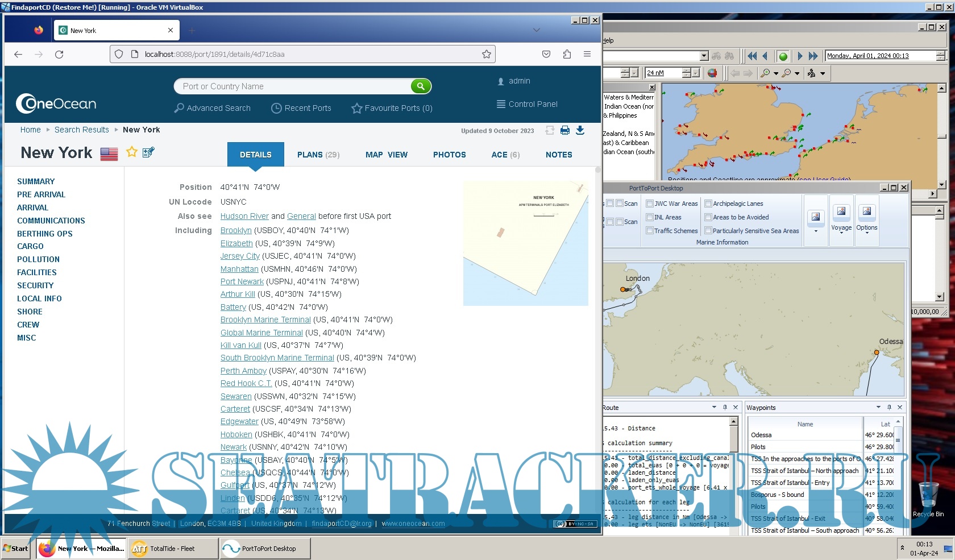This screenshot has width=955, height=560.
Task: Open the MAP VIEW tab
Action: pyautogui.click(x=386, y=155)
